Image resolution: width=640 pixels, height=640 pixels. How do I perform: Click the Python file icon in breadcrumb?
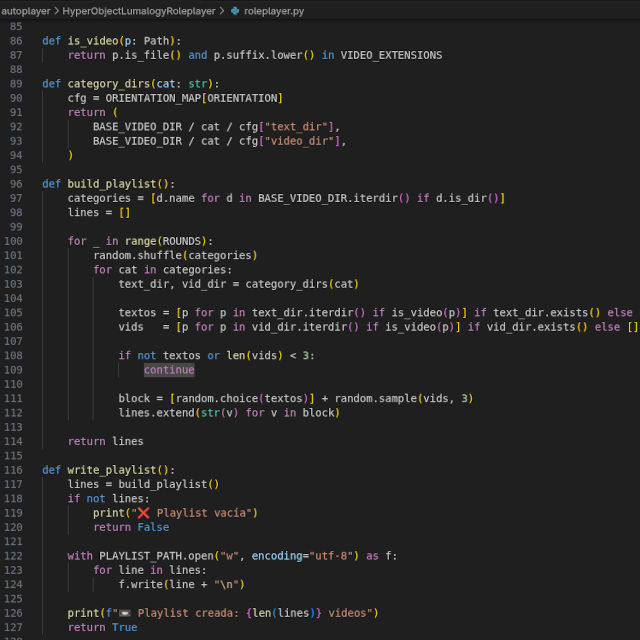click(x=234, y=10)
